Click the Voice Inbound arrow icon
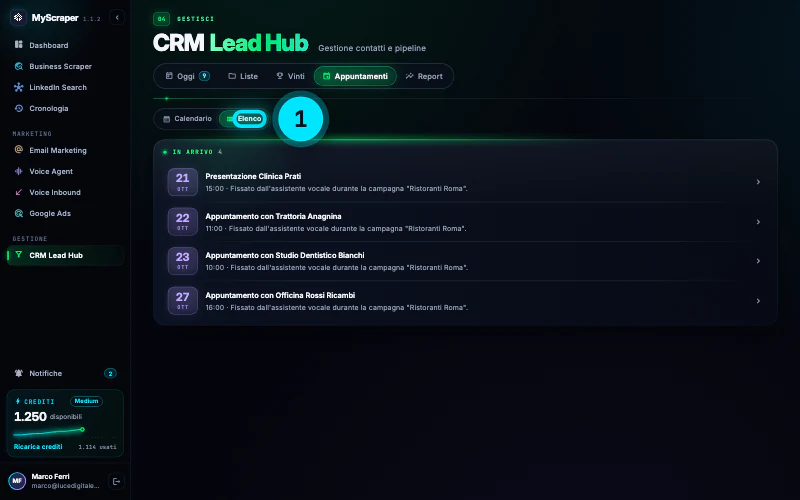This screenshot has height=500, width=800. 19,192
